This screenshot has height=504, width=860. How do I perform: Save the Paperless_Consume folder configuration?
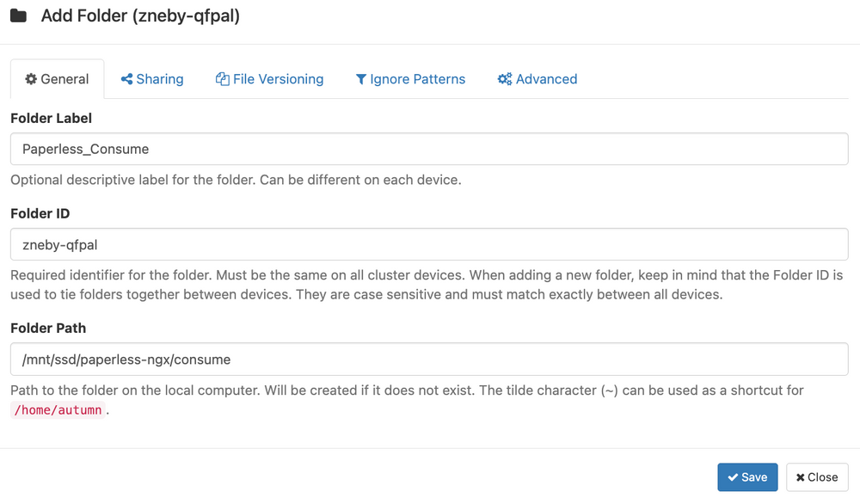[x=747, y=477]
